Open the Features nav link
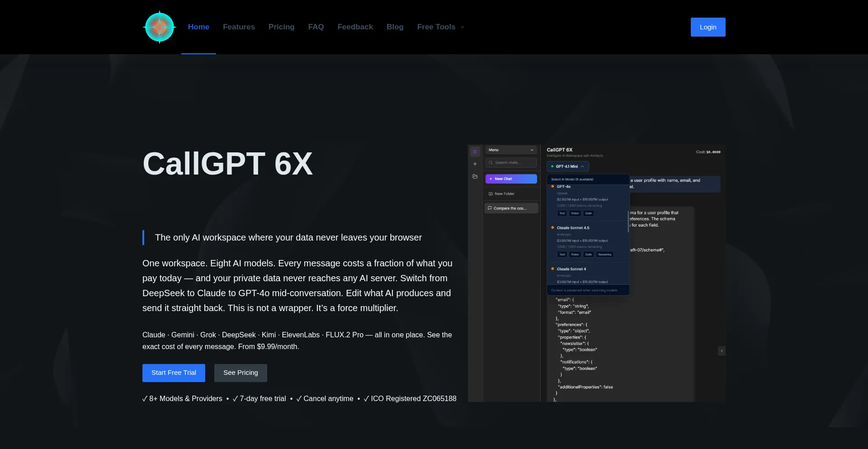Viewport: 868px width, 449px height. click(239, 27)
